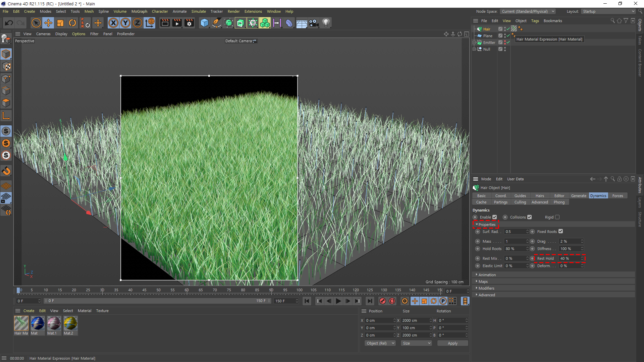The image size is (644, 362).
Task: Enable the Rigid checkbox
Action: 557,217
